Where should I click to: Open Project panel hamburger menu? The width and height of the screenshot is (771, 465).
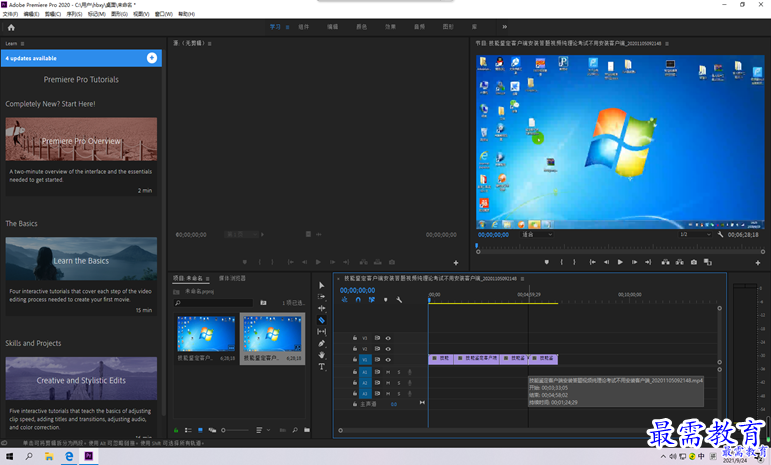point(208,278)
